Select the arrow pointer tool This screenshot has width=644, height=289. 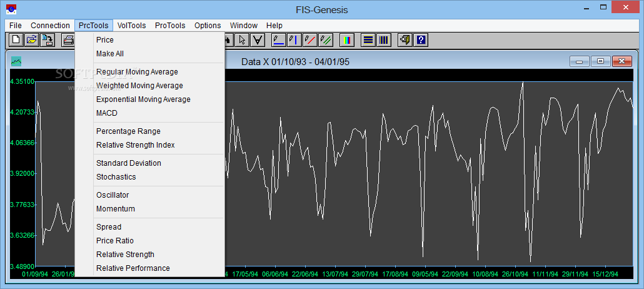tap(243, 40)
